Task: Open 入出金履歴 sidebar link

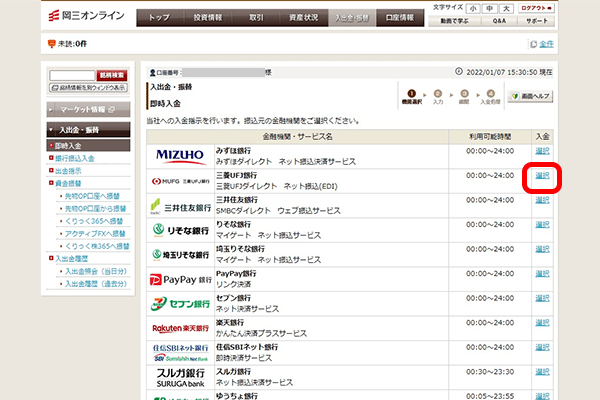Action: pos(72,259)
